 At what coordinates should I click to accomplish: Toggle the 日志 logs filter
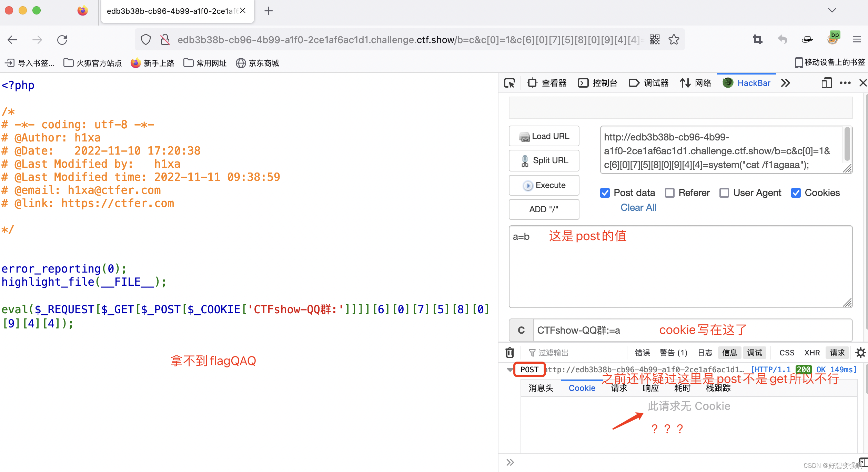[705, 353]
